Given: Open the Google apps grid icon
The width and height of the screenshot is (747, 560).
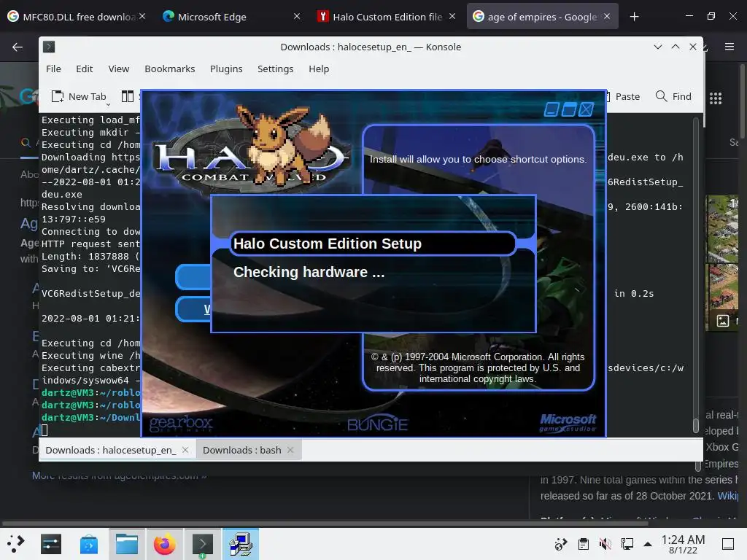Looking at the screenshot, I should click(x=715, y=98).
